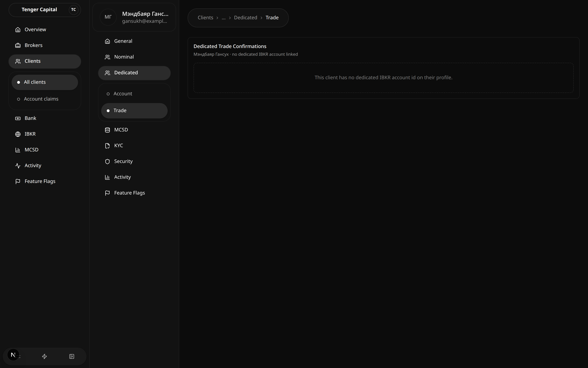Open the Overview page in main sidebar
588x368 pixels.
[45, 29]
